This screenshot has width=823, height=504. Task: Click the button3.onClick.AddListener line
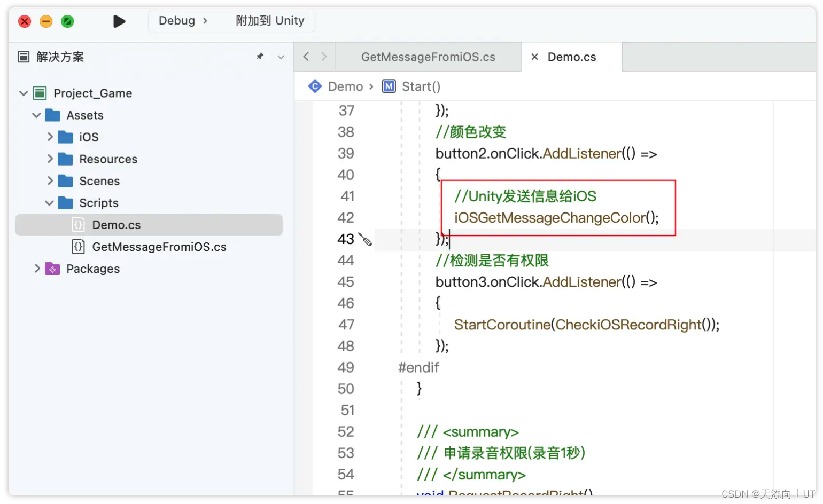(546, 282)
